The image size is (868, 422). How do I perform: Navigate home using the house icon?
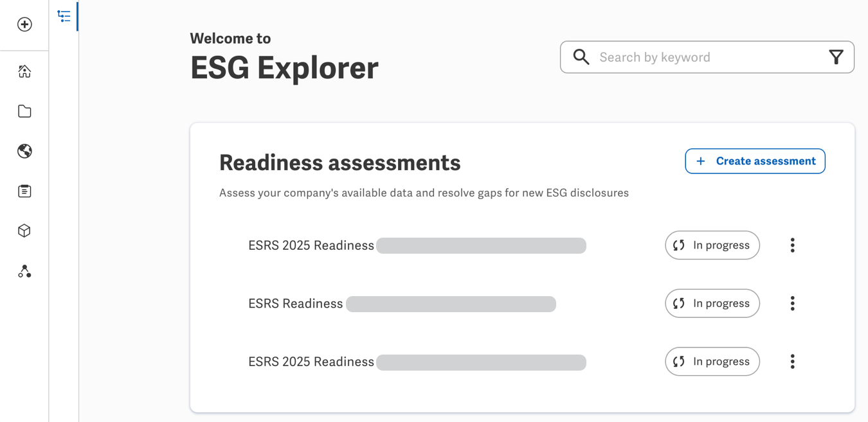tap(24, 71)
